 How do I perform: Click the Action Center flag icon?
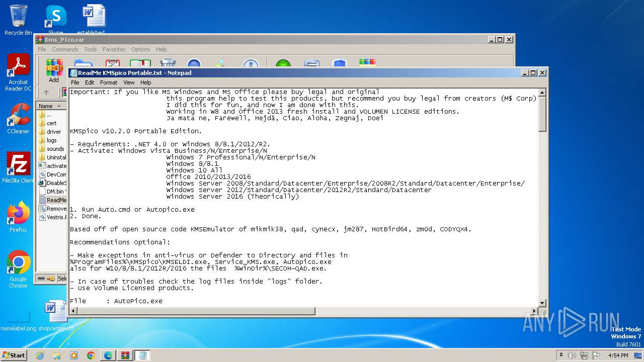point(596,355)
